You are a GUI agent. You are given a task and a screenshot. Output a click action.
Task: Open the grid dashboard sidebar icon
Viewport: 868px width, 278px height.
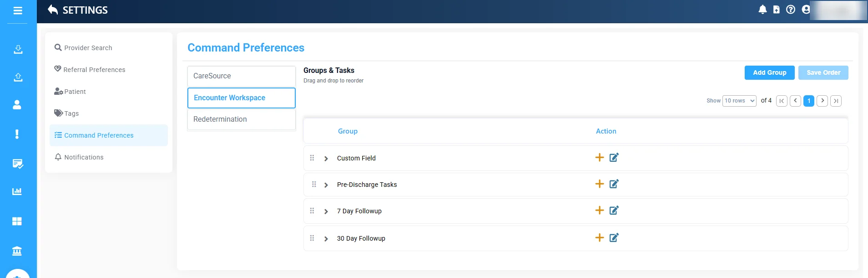[x=17, y=221]
